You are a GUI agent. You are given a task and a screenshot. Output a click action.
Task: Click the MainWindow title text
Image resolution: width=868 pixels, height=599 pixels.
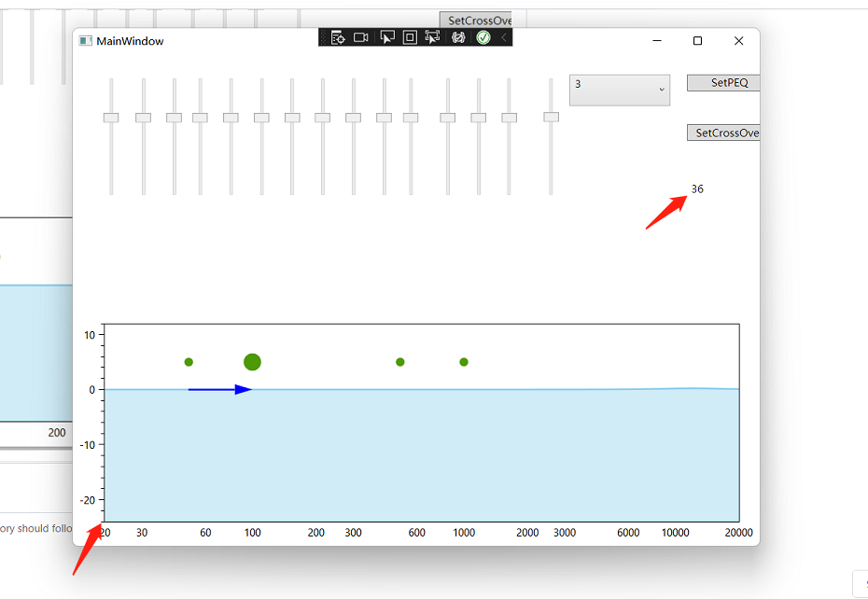point(130,41)
